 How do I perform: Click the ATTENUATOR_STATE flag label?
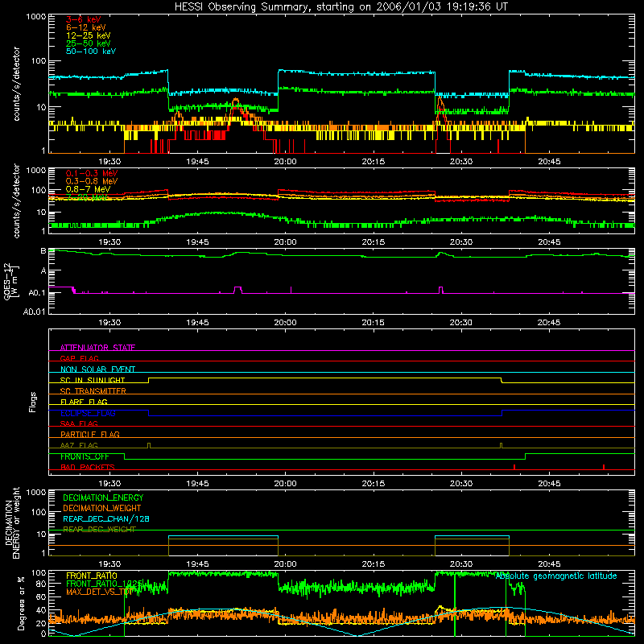click(x=97, y=348)
